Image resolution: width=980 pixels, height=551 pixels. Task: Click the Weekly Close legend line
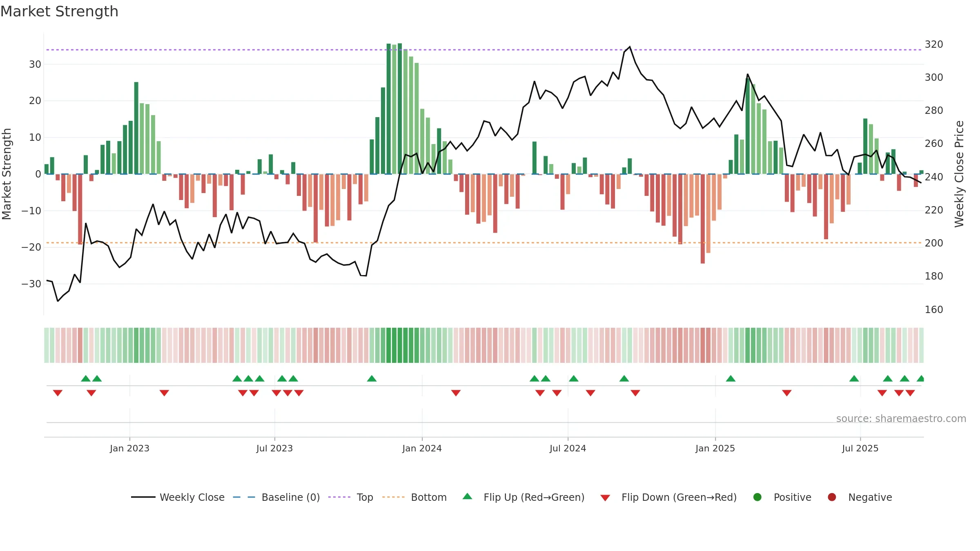pyautogui.click(x=143, y=497)
